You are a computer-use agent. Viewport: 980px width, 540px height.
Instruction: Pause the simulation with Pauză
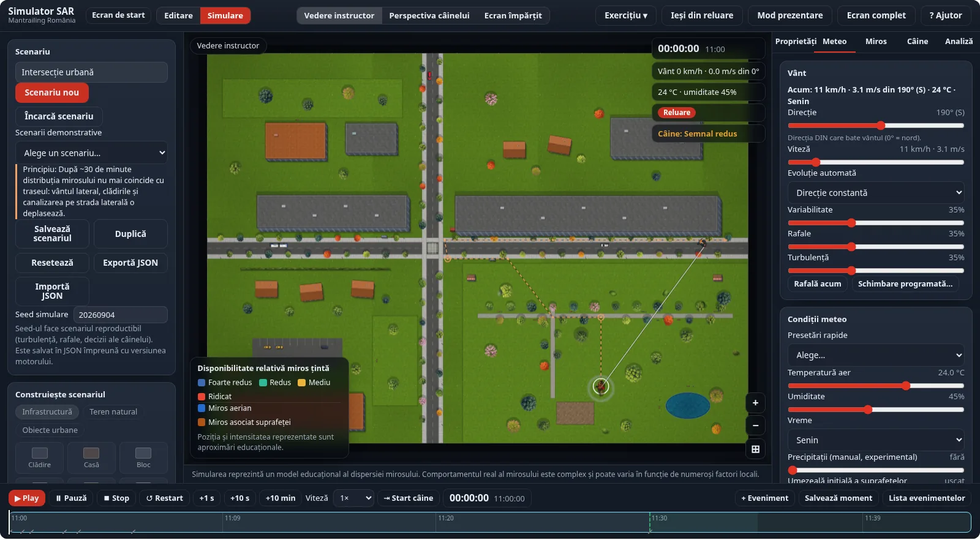(71, 498)
